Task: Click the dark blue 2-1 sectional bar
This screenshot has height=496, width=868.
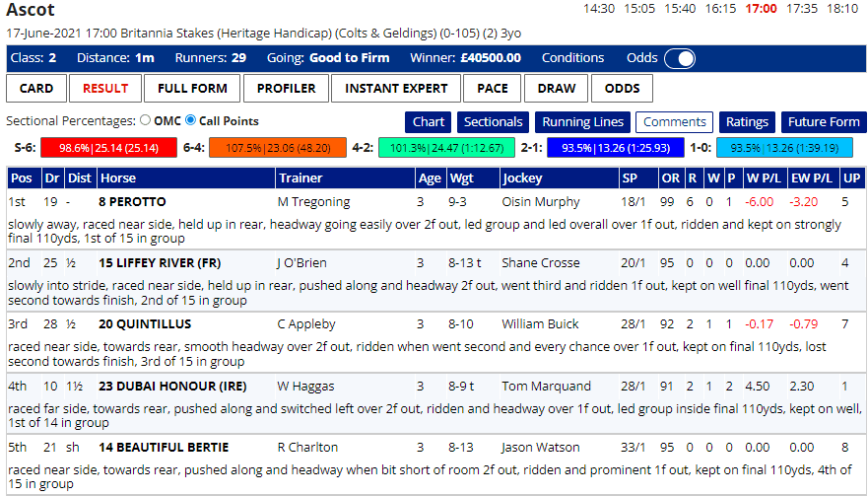Action: click(616, 148)
